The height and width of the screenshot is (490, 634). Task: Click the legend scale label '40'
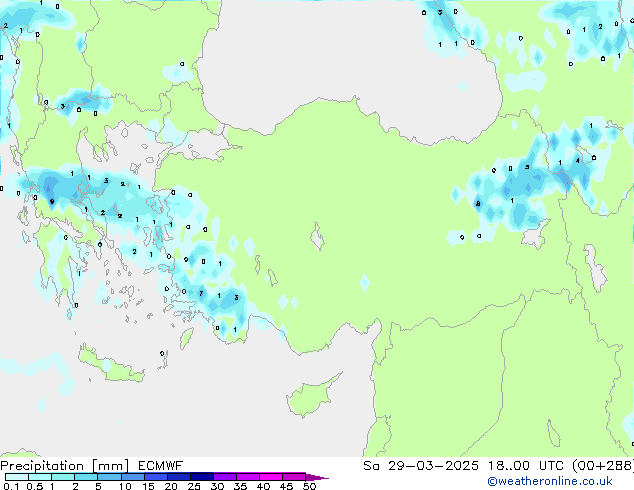(x=263, y=486)
